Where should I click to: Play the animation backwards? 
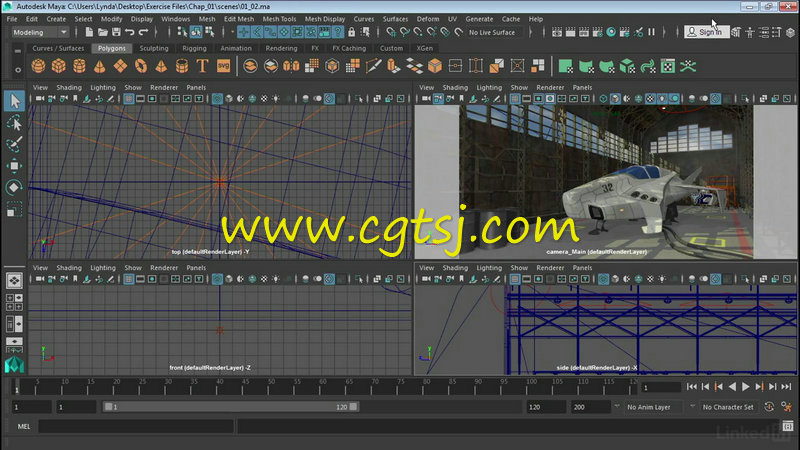[732, 387]
